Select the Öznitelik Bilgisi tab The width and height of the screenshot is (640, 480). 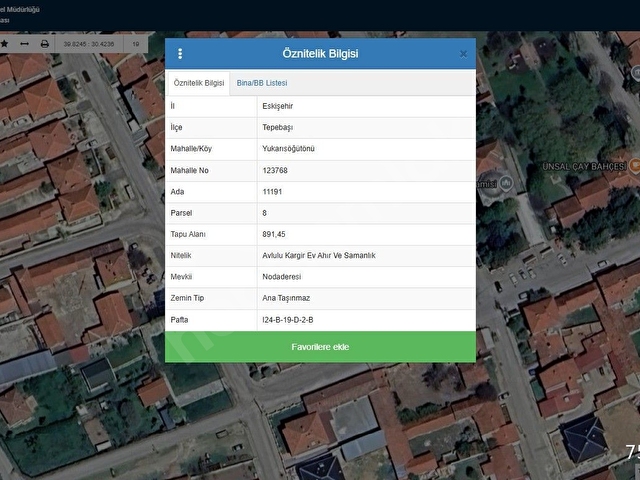pyautogui.click(x=199, y=83)
